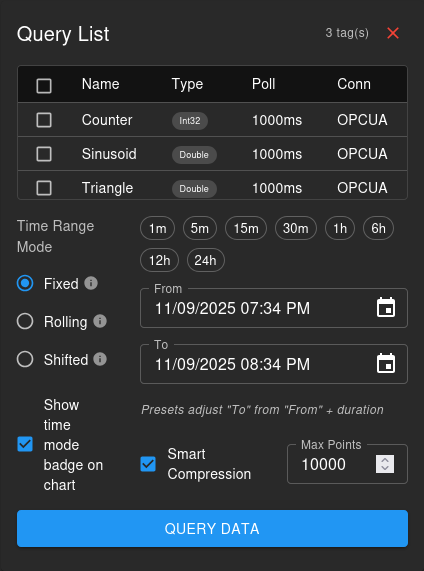Click the Int32 type badge

(190, 121)
